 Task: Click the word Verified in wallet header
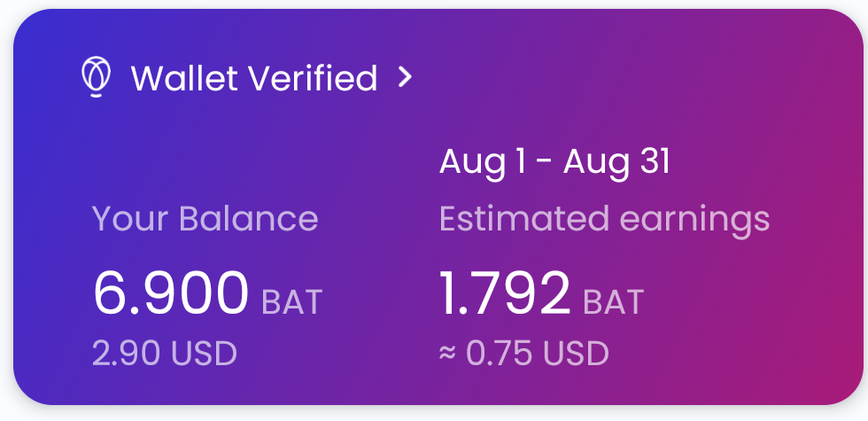coord(313,78)
